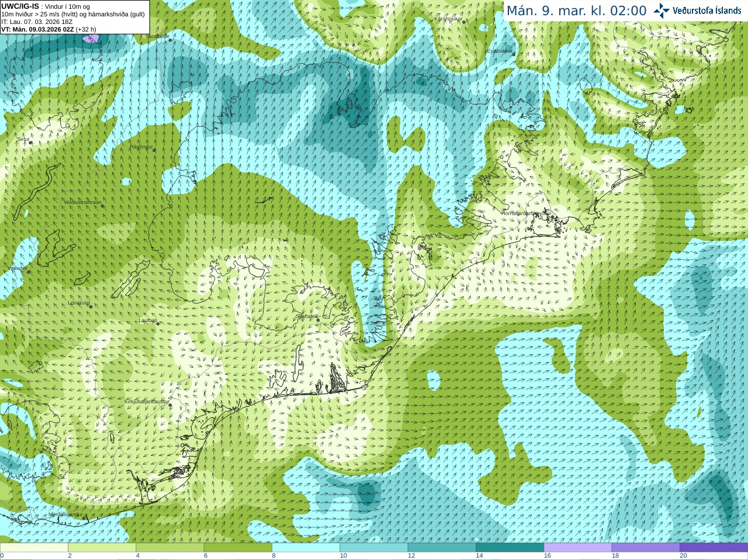Pick the 18–20 m/s purple swatch
The image size is (748, 560).
tap(646, 547)
